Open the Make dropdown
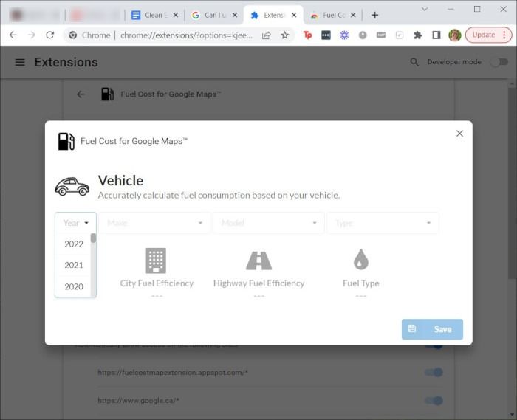Viewport: 517px width, 420px height. coord(154,223)
